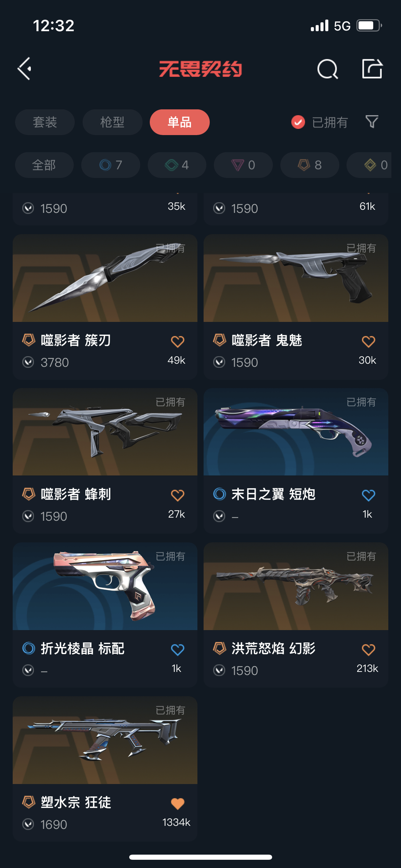Screen dimensions: 401x868
Task: Favorite the 噬影者 簇刃 heart icon
Action: (177, 341)
